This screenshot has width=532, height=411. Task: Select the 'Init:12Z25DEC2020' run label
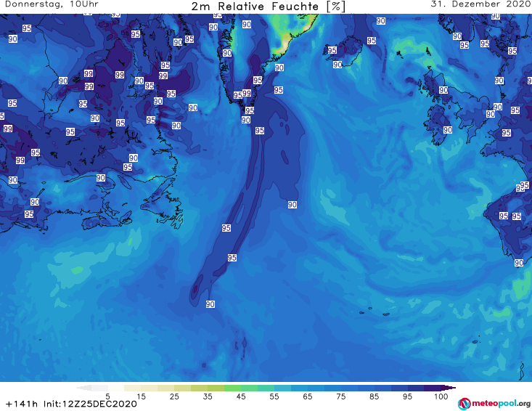point(90,404)
